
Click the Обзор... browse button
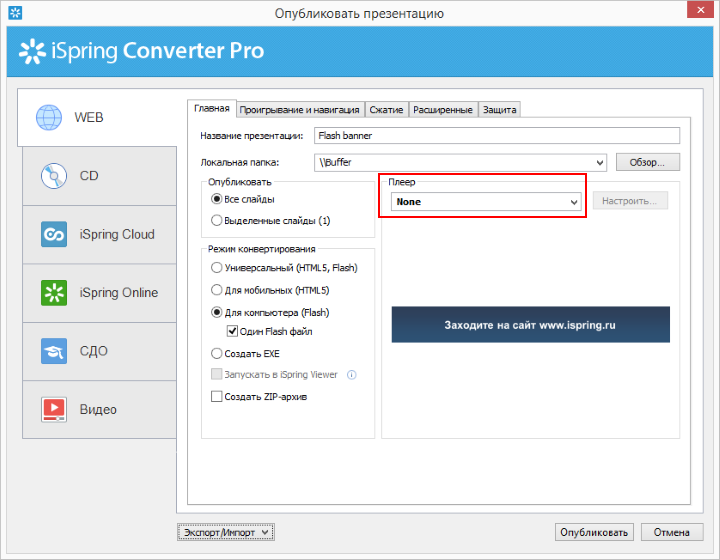(x=647, y=162)
